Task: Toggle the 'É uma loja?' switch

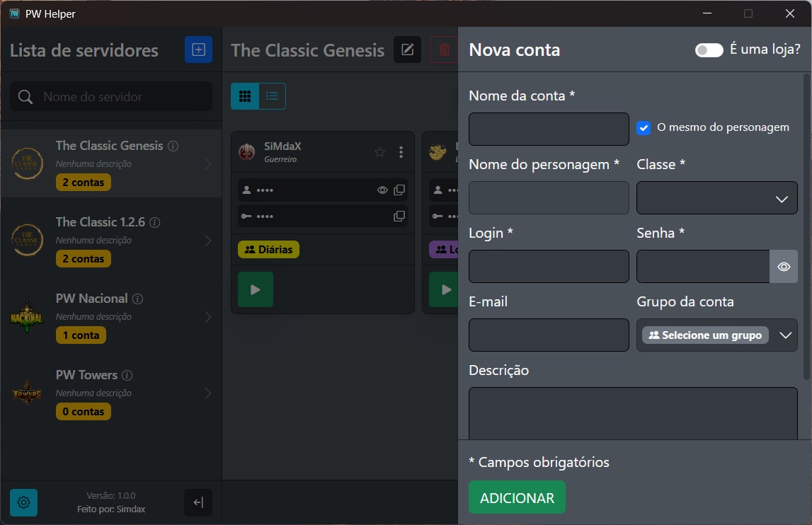Action: click(709, 50)
